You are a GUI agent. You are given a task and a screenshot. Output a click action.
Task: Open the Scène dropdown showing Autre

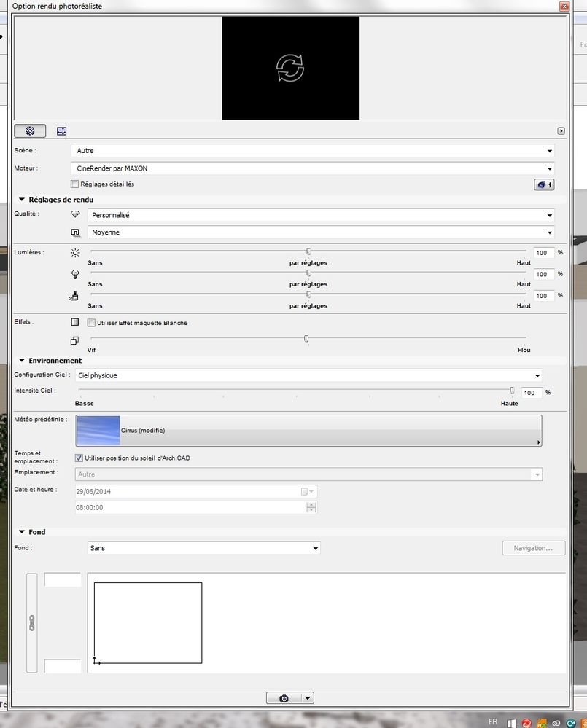pos(313,150)
